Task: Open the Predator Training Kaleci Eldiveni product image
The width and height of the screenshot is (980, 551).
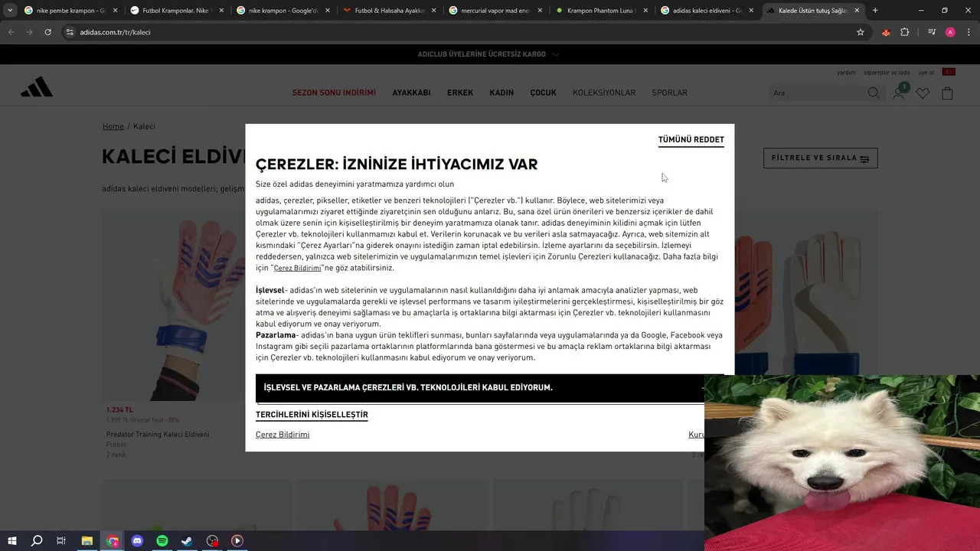Action: tap(174, 306)
